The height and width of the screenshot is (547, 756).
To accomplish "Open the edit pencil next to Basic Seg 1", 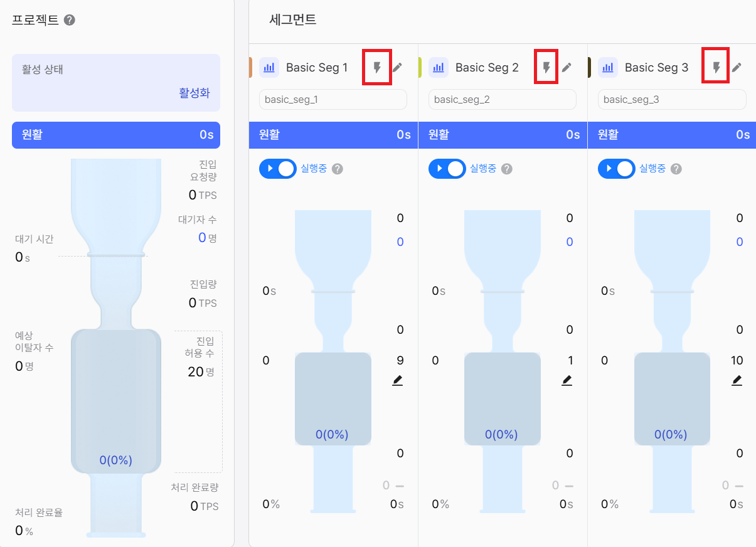I will click(x=398, y=67).
